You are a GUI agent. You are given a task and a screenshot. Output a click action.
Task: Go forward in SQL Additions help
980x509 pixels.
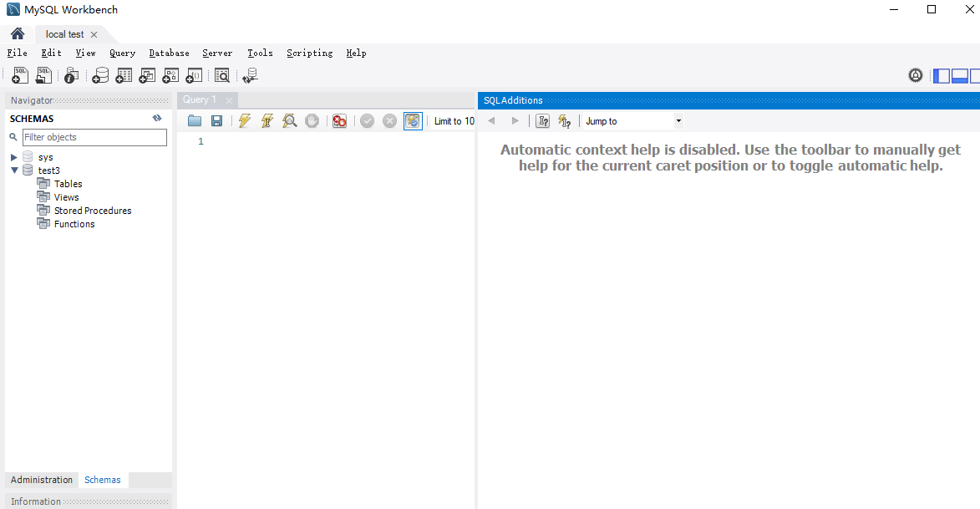515,120
